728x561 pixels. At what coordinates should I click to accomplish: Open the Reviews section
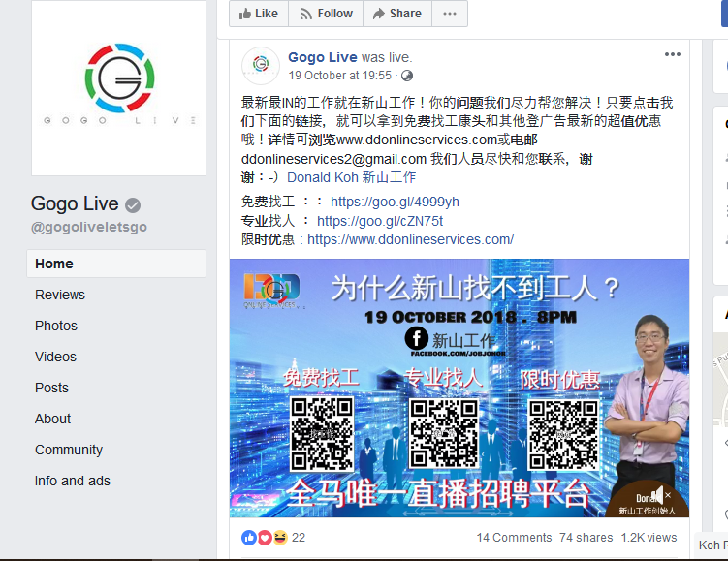[60, 295]
